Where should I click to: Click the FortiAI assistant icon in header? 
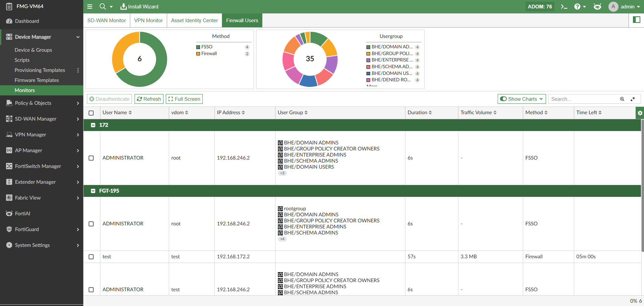click(x=597, y=7)
